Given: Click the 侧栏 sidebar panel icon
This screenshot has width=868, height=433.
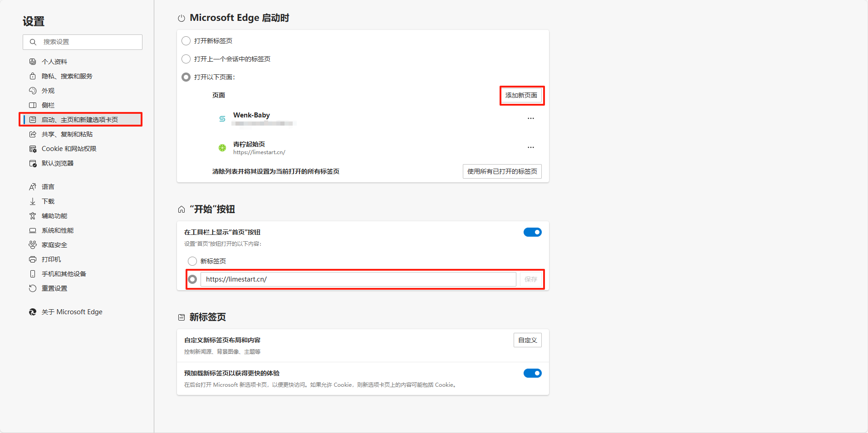Looking at the screenshot, I should [33, 105].
